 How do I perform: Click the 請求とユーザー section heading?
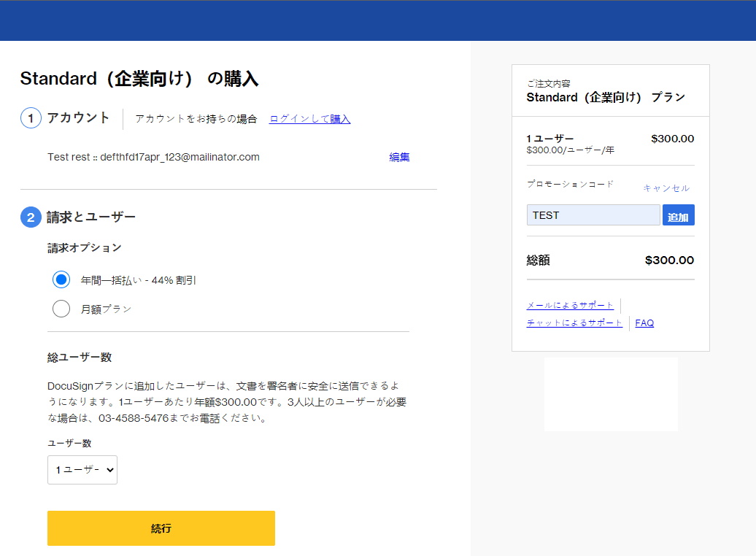tap(91, 217)
